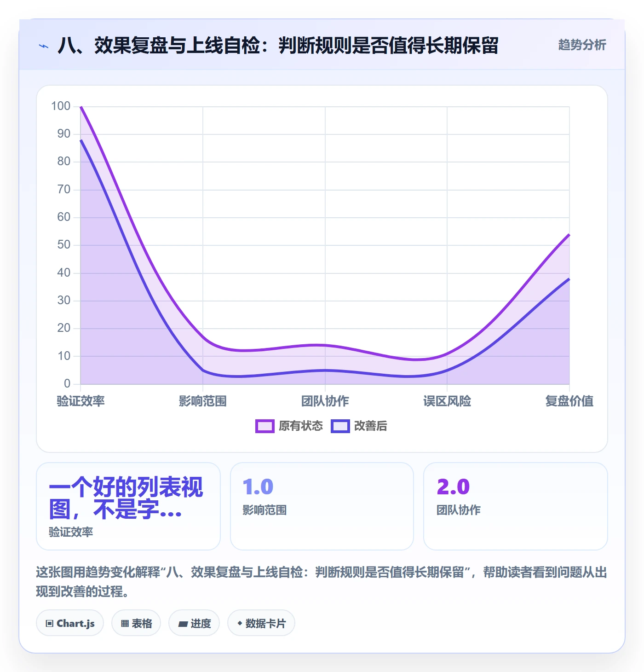This screenshot has width=644, height=672.
Task: Click the 20 y-axis value
Action: (64, 328)
